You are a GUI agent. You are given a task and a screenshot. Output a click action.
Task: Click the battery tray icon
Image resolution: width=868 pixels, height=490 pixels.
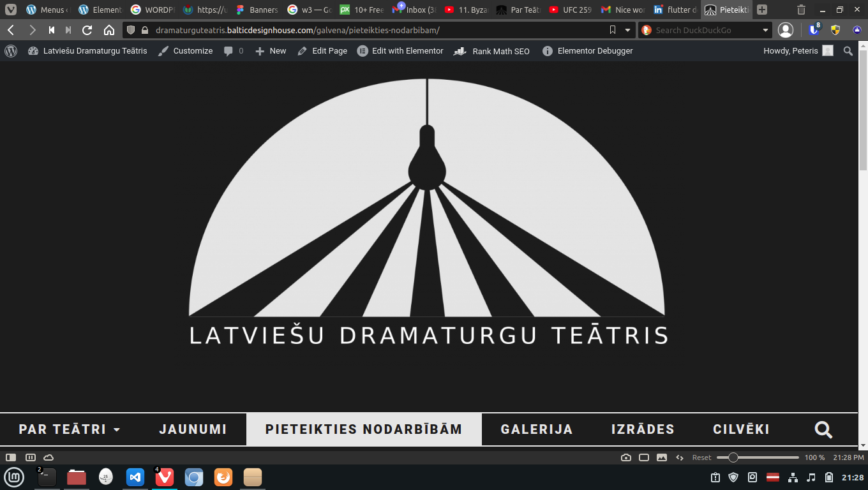tap(829, 477)
